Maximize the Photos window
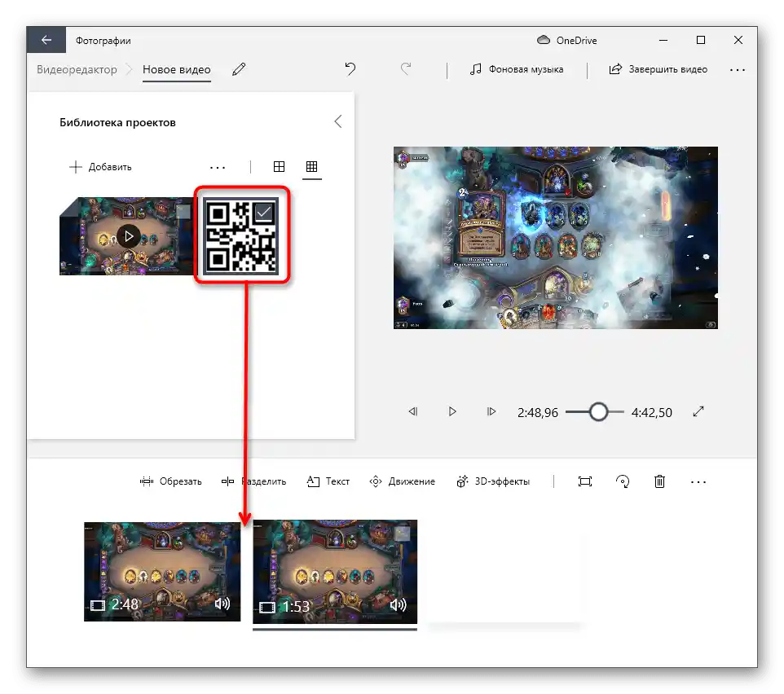The image size is (784, 694). tap(701, 40)
